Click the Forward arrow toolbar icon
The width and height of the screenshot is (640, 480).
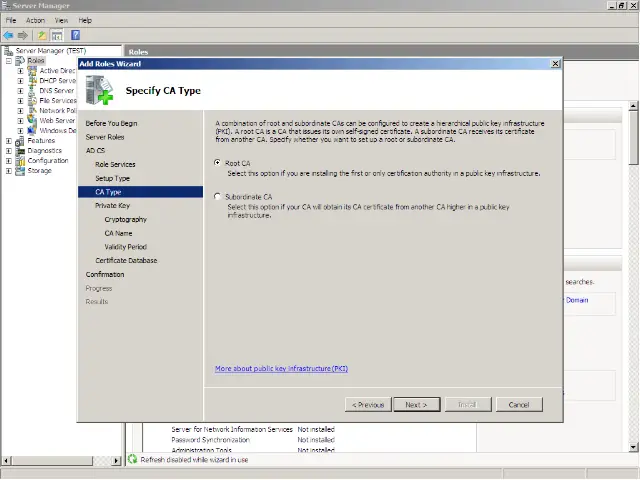[23, 35]
